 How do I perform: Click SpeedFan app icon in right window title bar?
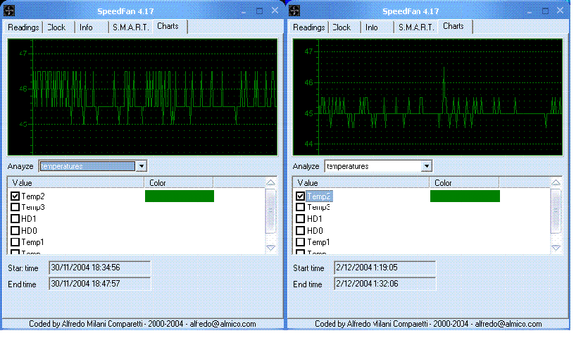294,11
